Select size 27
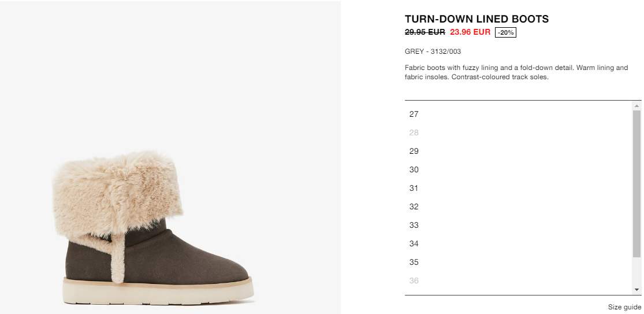644x314 pixels. [518, 114]
